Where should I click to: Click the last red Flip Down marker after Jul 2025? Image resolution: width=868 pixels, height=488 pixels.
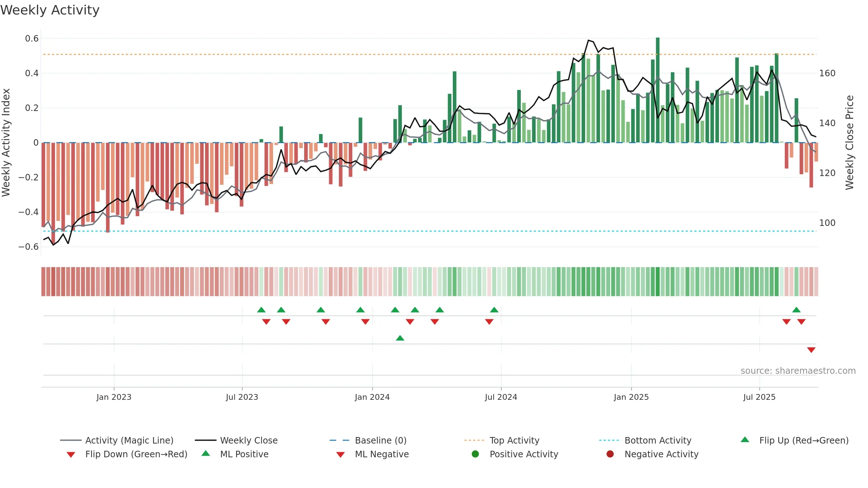coord(801,322)
